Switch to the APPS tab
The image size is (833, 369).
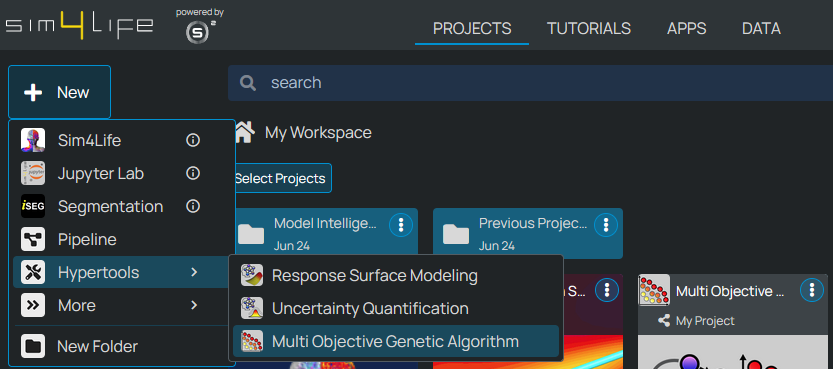click(686, 28)
